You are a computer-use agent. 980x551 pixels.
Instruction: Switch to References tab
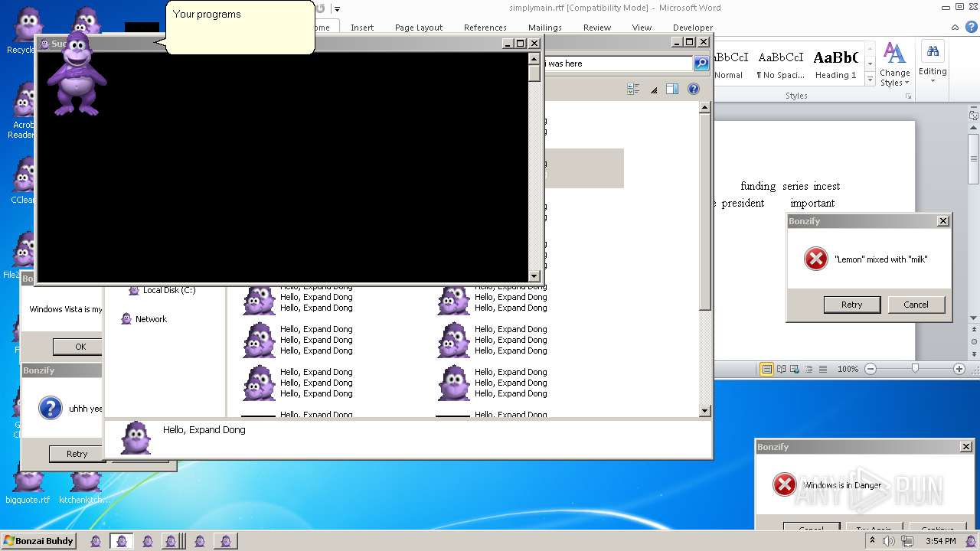[x=485, y=28]
